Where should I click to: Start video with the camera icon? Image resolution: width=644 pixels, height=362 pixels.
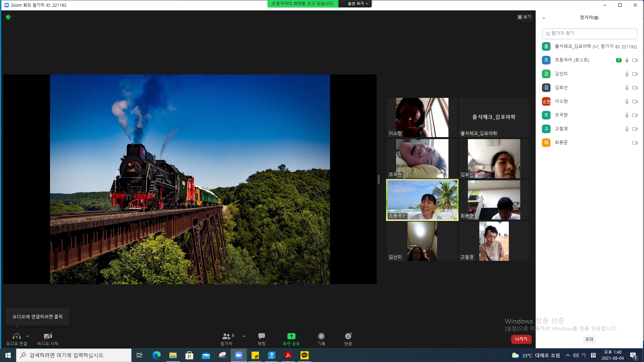pyautogui.click(x=48, y=336)
